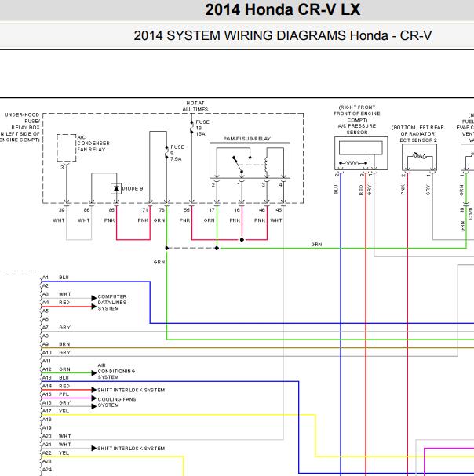Click the 'BLU' label on A/C pressure sensor wire
Image resolution: width=474 pixels, height=476 pixels.
pyautogui.click(x=336, y=190)
